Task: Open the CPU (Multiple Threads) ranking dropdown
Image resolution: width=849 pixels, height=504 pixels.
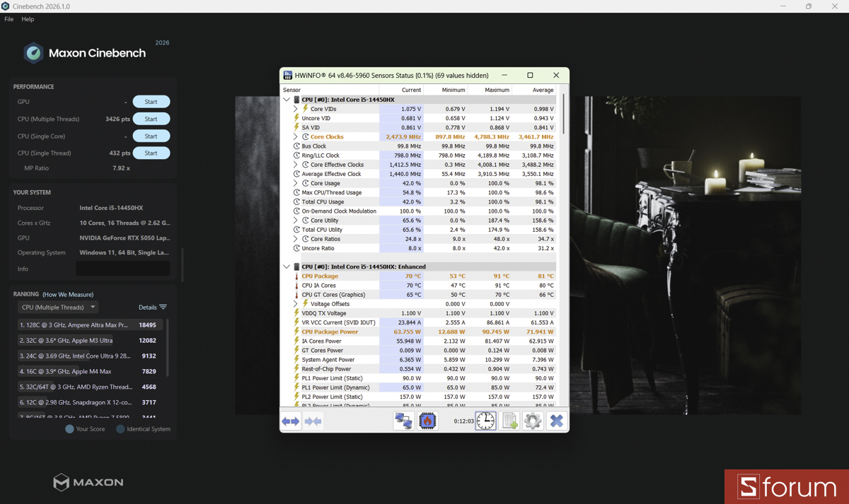Action: click(59, 307)
